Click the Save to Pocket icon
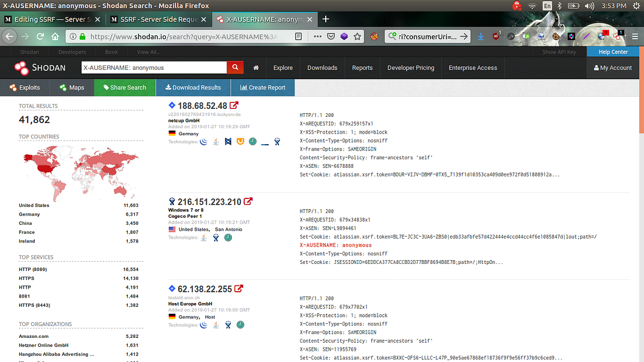 [x=331, y=36]
